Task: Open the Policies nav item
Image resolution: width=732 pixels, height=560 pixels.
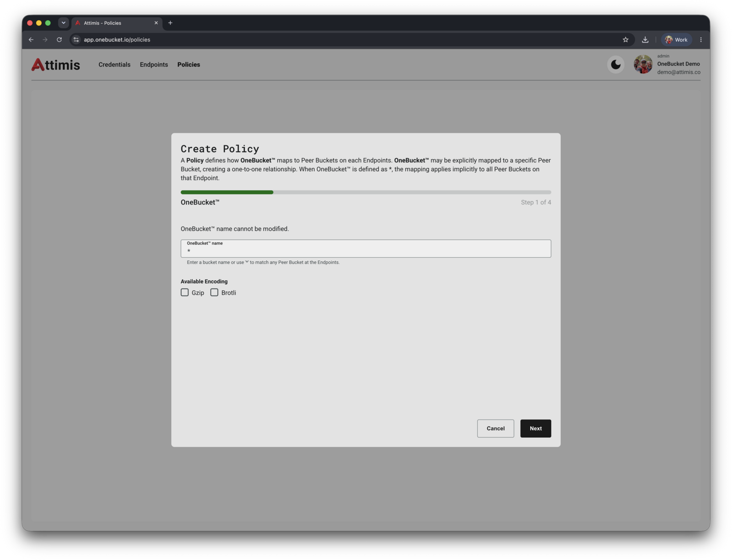Action: click(188, 65)
